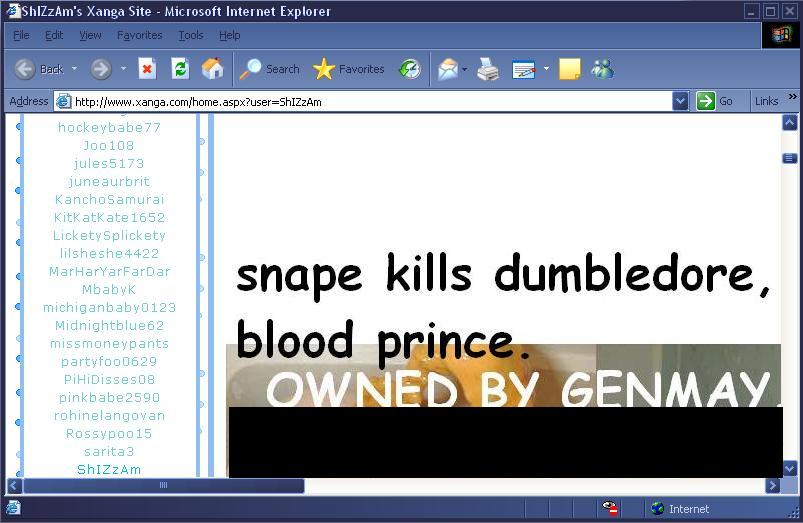Expand the Back button history dropdown
803x523 pixels.
[74, 69]
